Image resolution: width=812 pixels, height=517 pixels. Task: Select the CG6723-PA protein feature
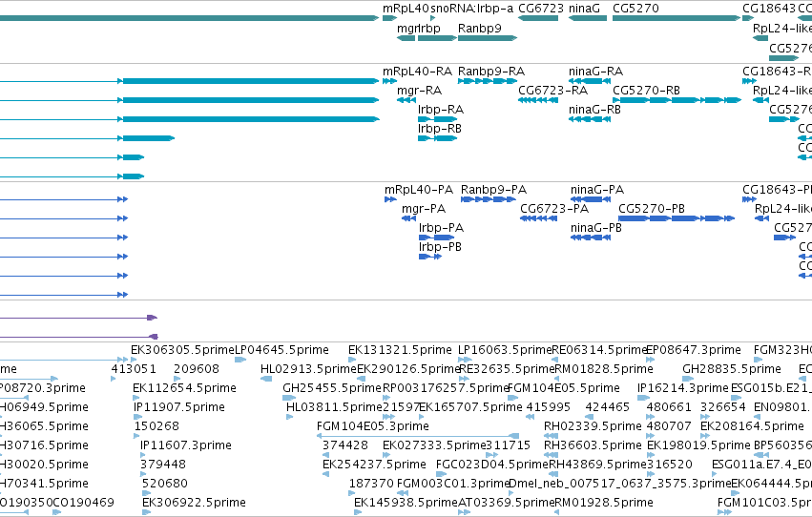538,218
